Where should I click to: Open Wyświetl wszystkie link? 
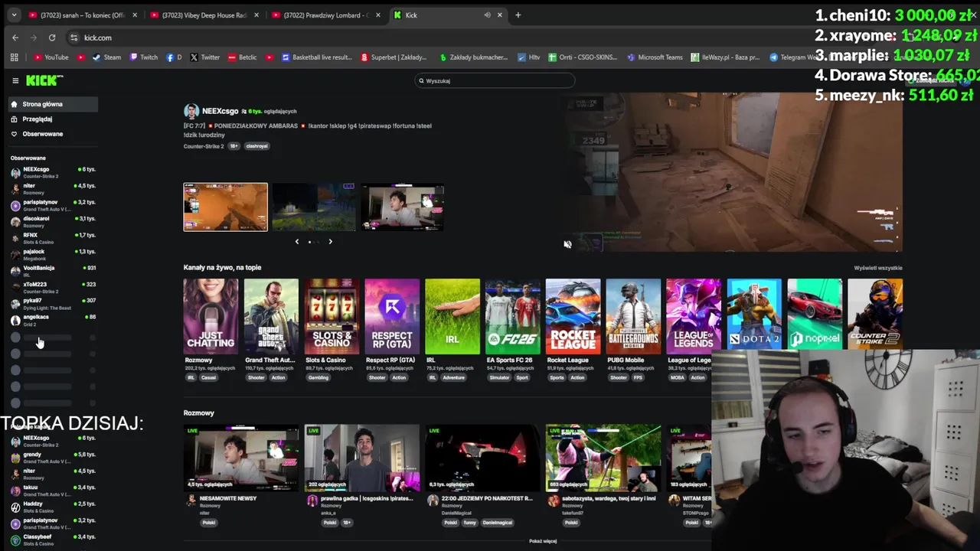click(x=878, y=268)
